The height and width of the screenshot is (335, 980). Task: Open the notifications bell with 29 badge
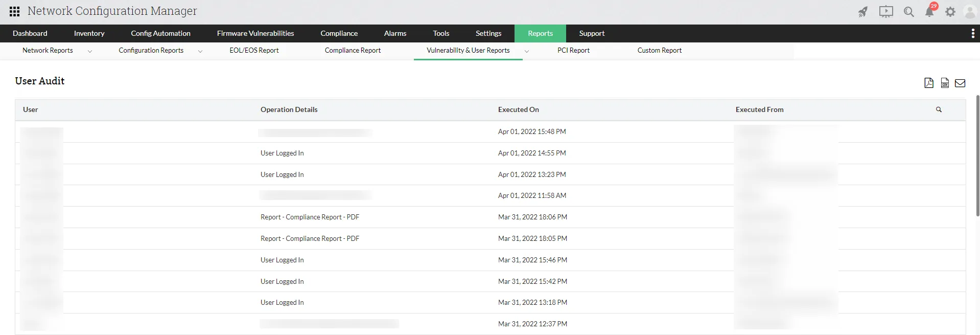[x=930, y=10]
